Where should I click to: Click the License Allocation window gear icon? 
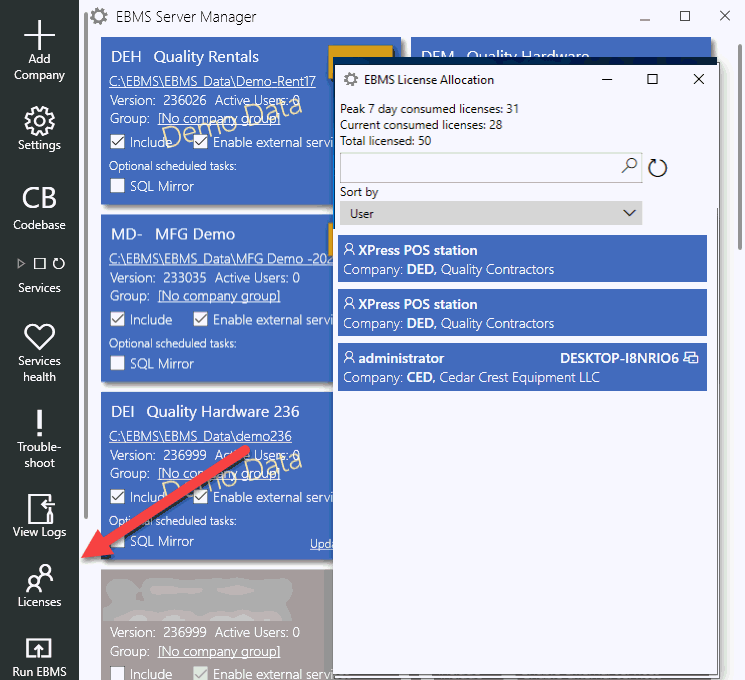(x=351, y=79)
